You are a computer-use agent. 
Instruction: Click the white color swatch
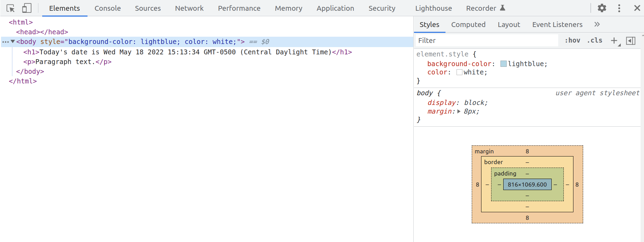[x=459, y=72]
